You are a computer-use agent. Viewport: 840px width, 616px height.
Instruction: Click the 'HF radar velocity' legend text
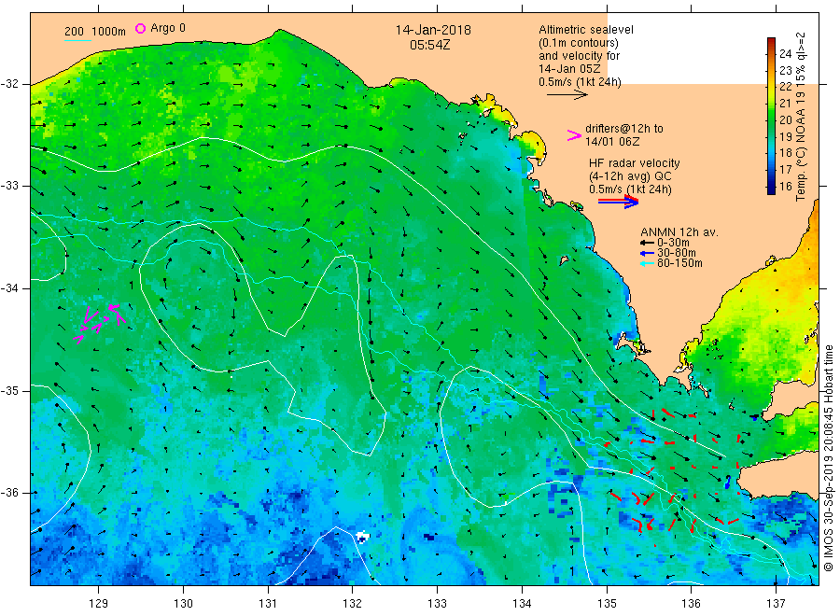(635, 162)
